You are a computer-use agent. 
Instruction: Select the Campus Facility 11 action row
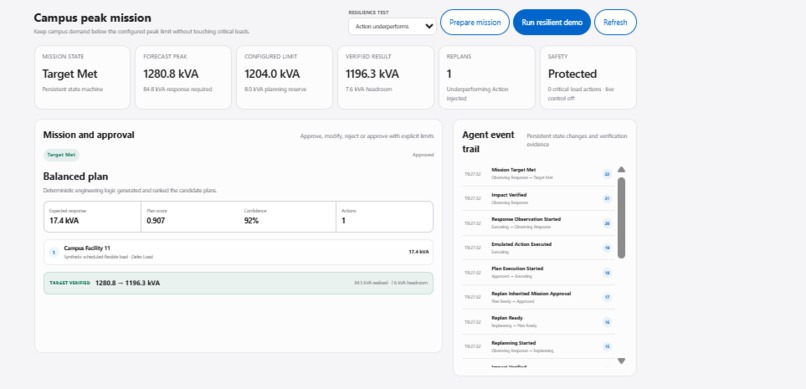[239, 252]
